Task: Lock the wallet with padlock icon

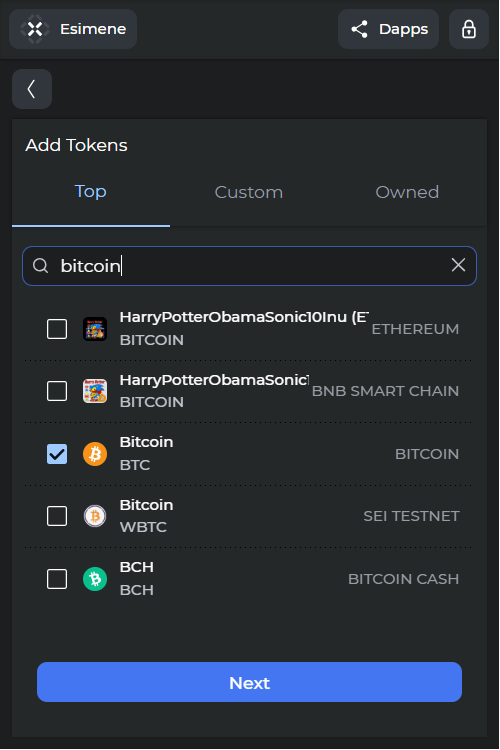Action: (469, 29)
